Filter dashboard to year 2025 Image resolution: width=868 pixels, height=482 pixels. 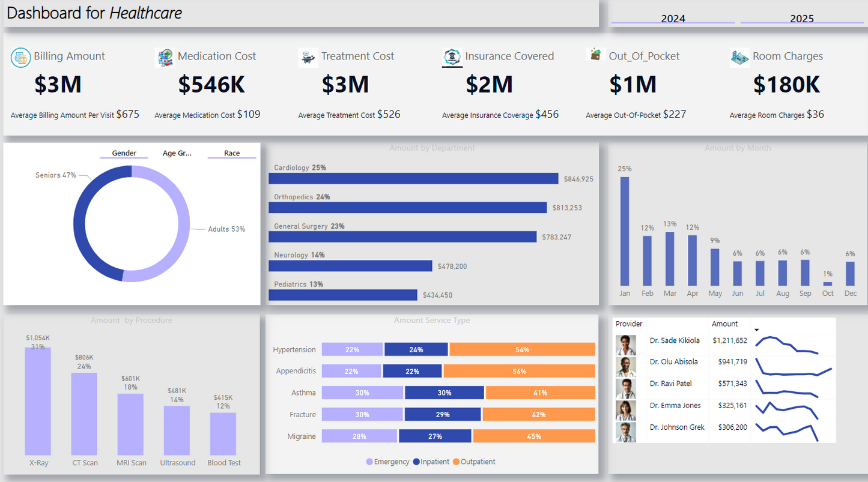point(801,18)
